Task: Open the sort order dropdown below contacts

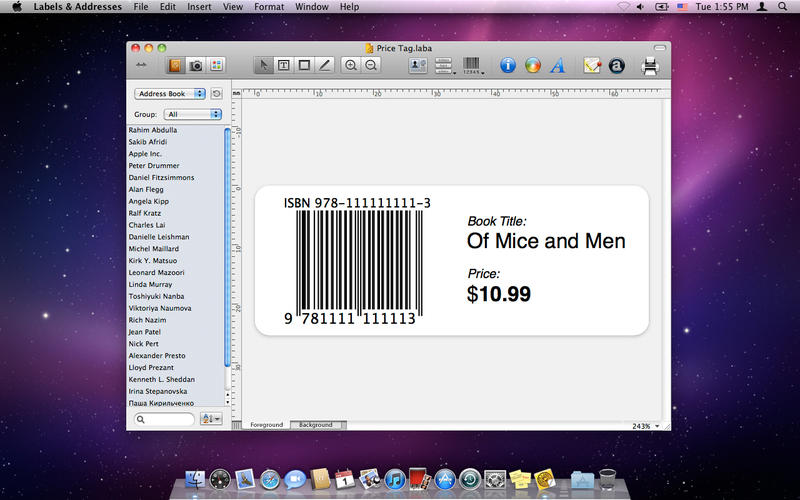Action: pos(211,419)
